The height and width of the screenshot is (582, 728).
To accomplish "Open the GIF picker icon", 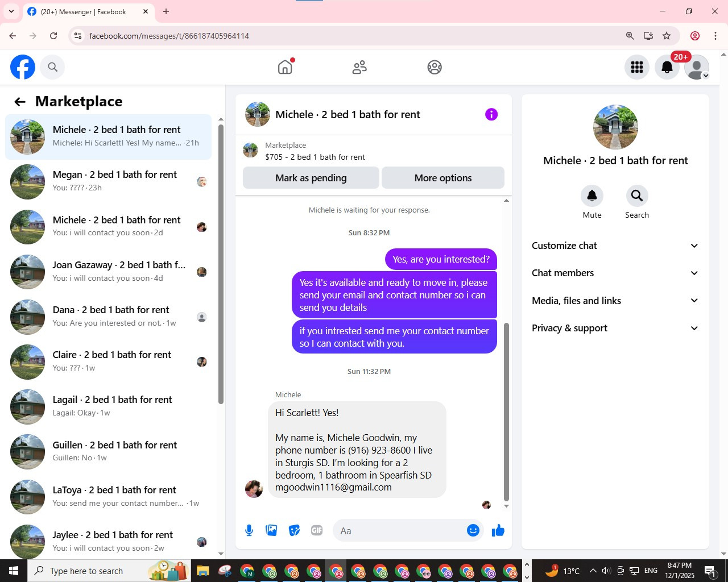I will tap(317, 530).
